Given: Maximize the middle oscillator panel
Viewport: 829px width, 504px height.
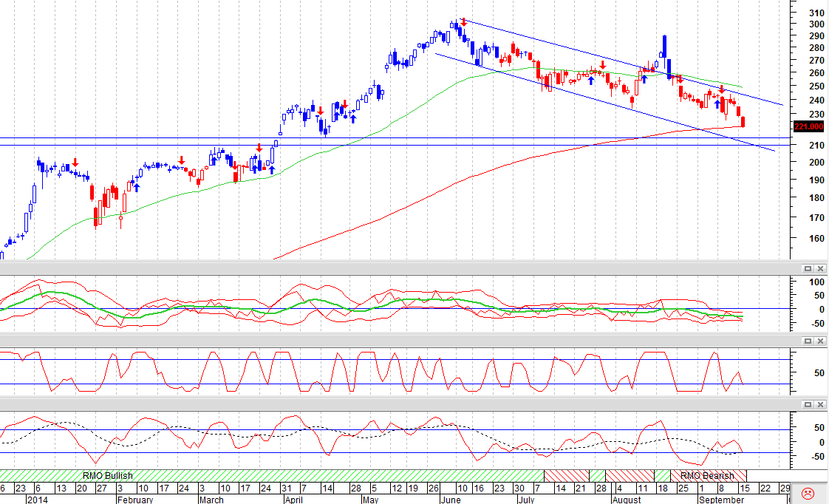Looking at the screenshot, I should click(x=808, y=341).
